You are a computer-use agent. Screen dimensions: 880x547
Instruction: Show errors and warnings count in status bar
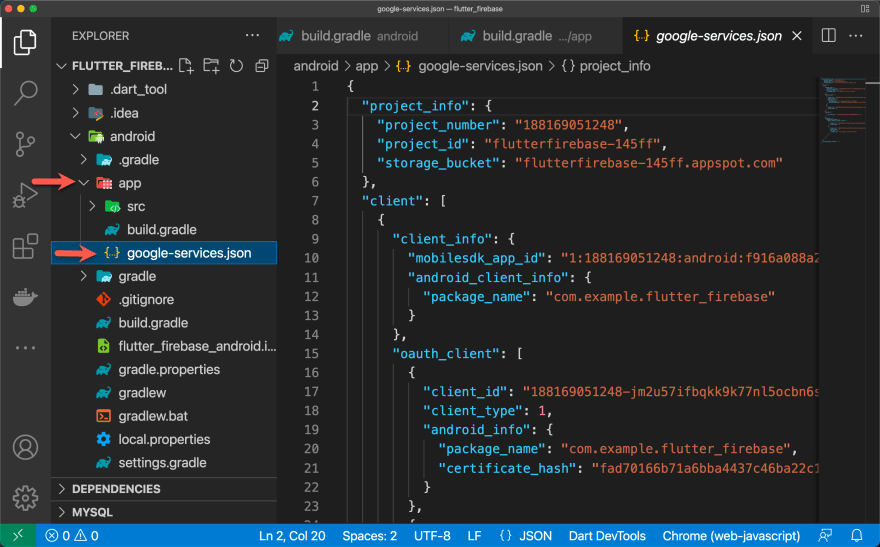pyautogui.click(x=72, y=536)
